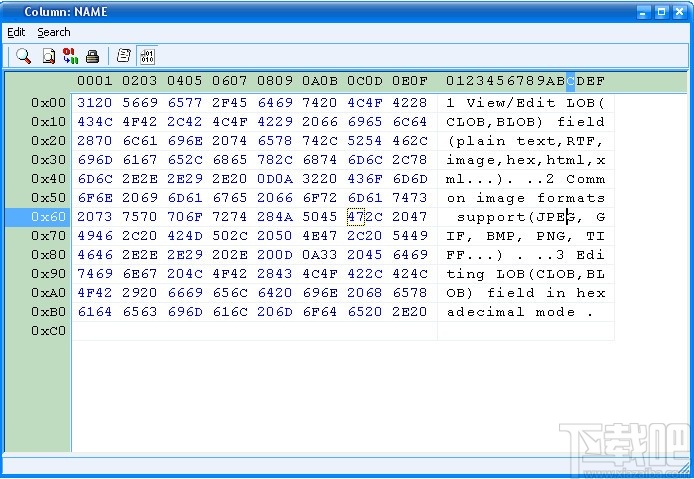Click hex cell 4228

(409, 103)
